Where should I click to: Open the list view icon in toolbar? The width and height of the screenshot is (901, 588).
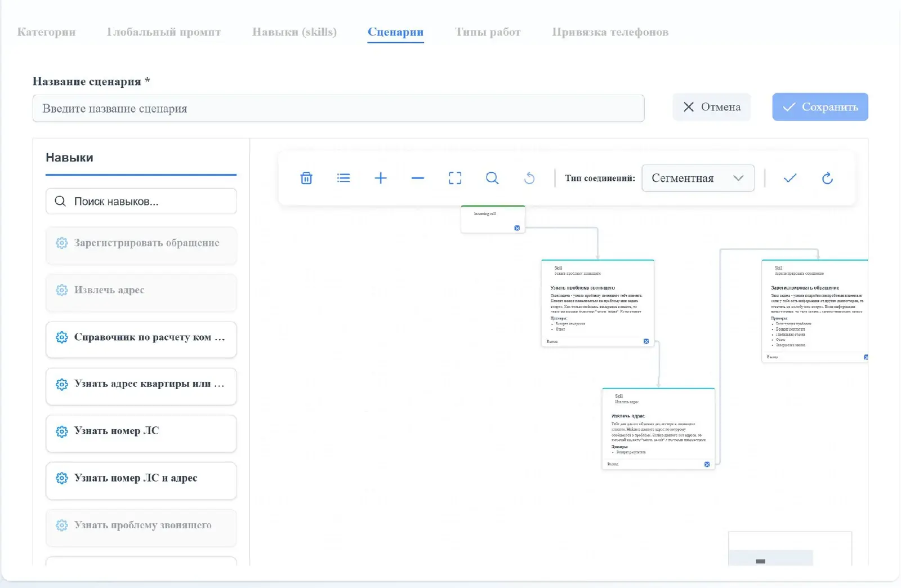click(344, 178)
